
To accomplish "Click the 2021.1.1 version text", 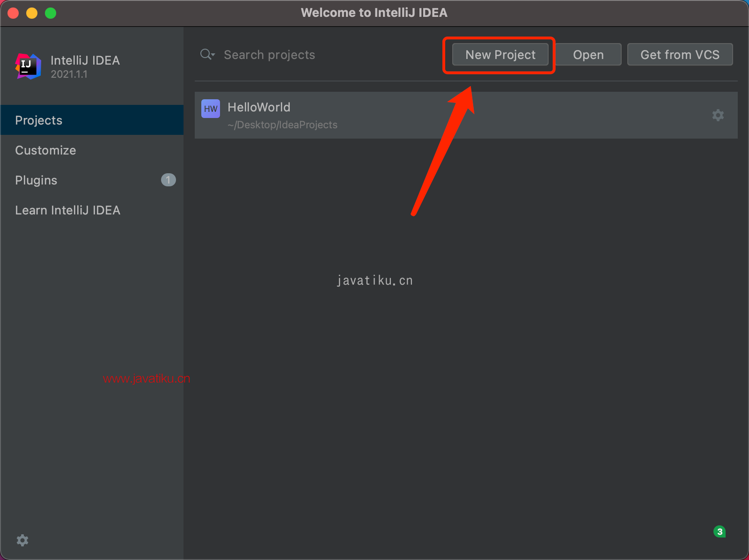I will (69, 74).
